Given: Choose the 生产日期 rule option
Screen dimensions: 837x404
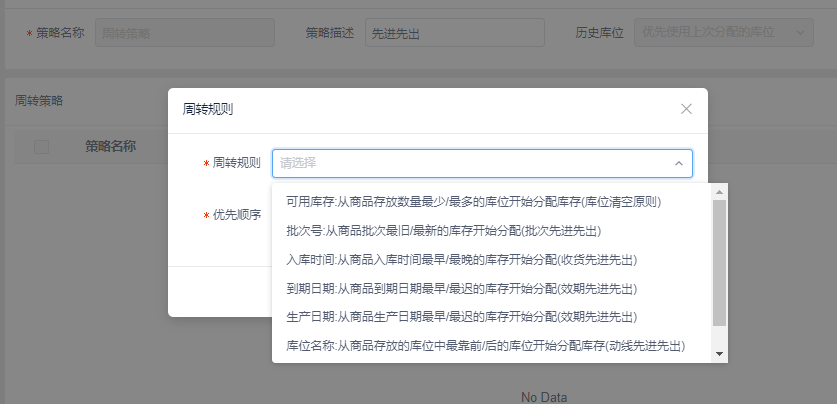Looking at the screenshot, I should [493, 317].
